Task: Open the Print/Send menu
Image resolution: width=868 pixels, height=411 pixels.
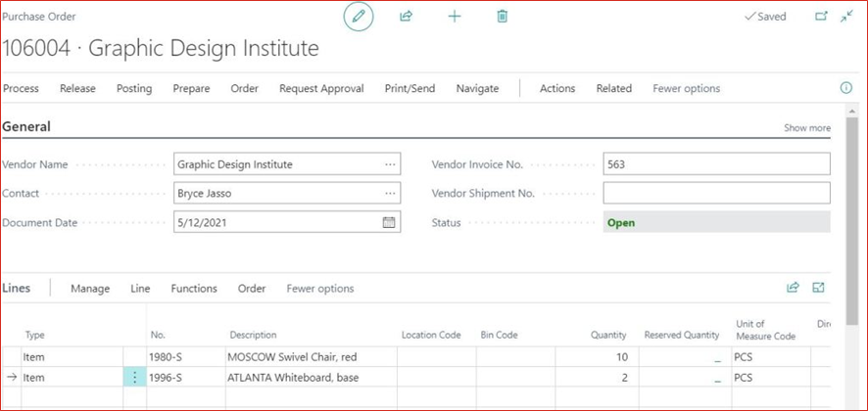Action: point(410,88)
